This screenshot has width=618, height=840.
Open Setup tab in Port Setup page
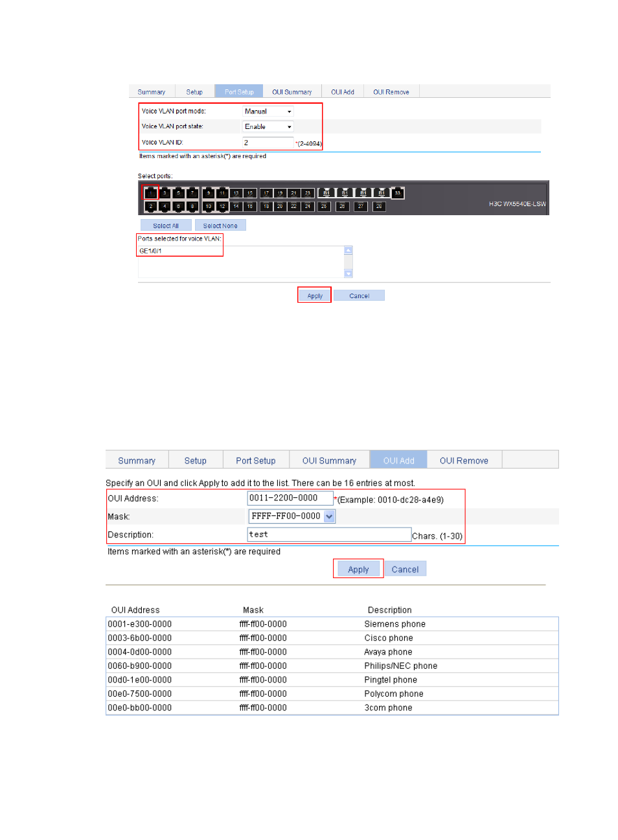[x=194, y=92]
